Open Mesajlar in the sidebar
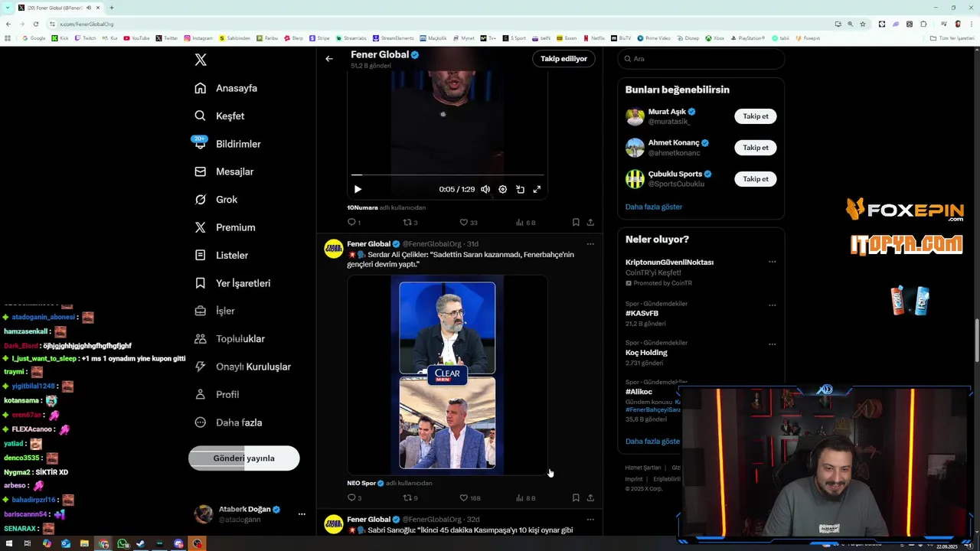This screenshot has width=980, height=551. [x=224, y=171]
